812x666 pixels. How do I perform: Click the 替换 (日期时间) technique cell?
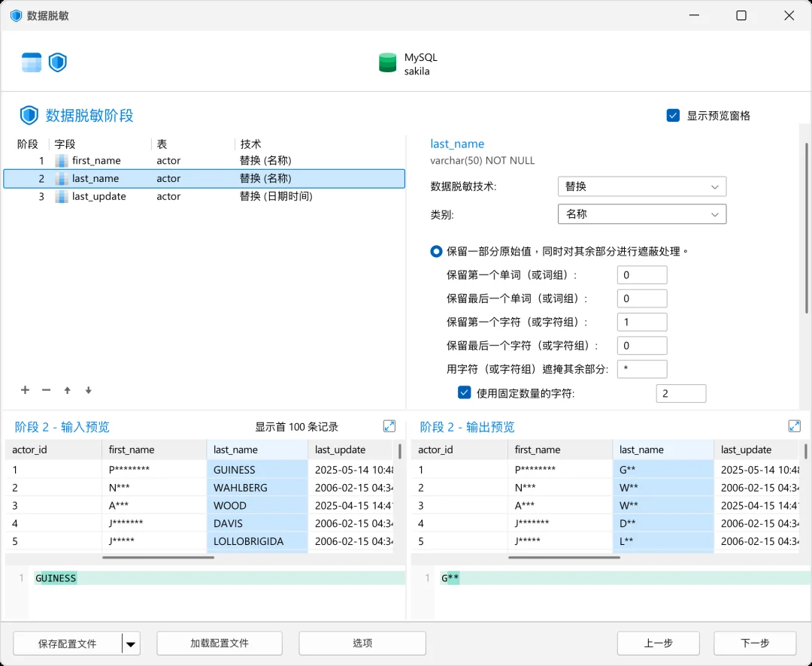pyautogui.click(x=275, y=197)
